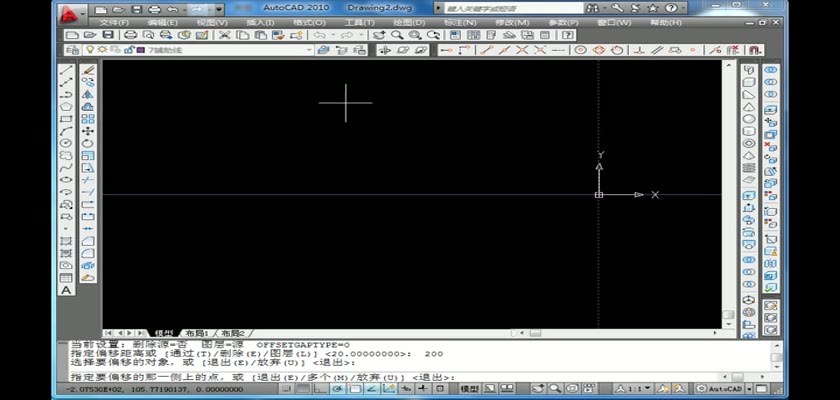Screen dimensions: 840x400
Task: Open Layer Properties Manager icon
Action: [72, 50]
